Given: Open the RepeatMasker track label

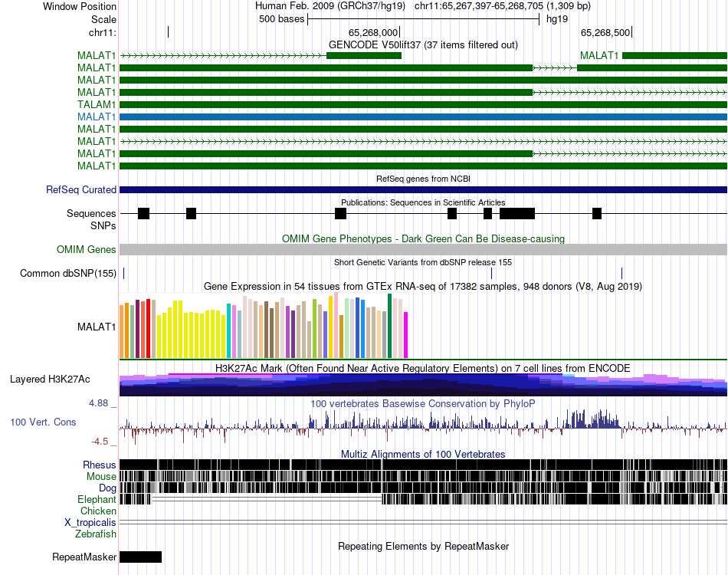Looking at the screenshot, I should point(84,557).
